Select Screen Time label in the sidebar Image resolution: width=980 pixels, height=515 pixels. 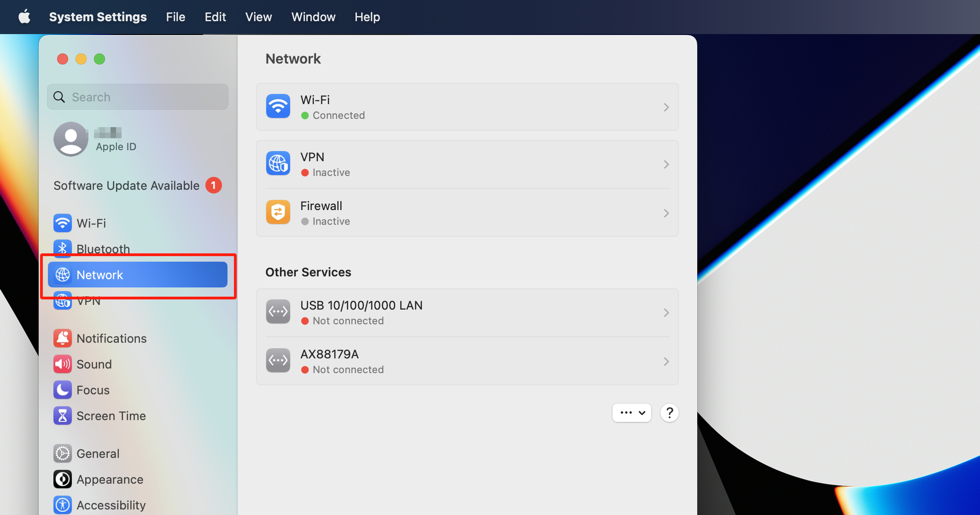coord(111,416)
